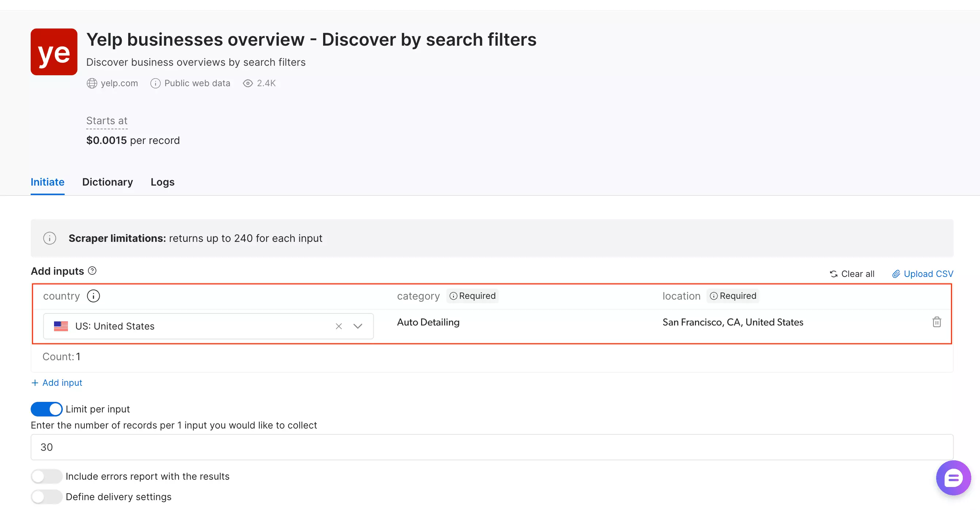Click the plus icon beside Add input

pyautogui.click(x=35, y=382)
